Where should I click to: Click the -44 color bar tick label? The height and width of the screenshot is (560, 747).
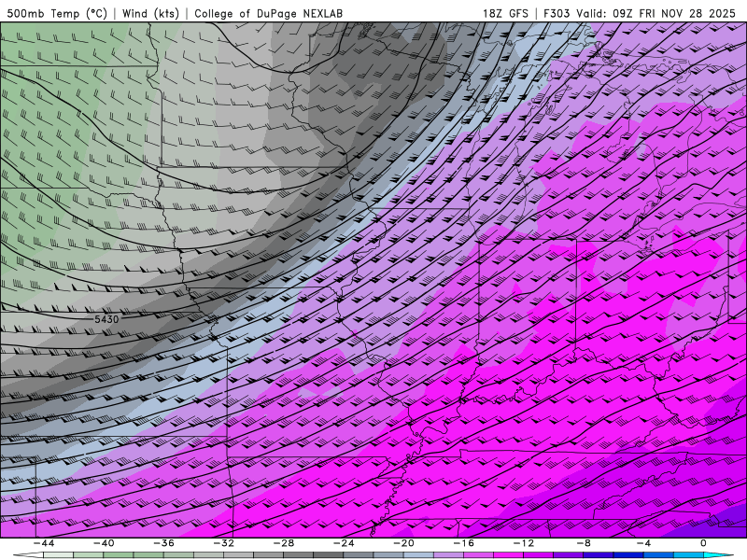tap(44, 543)
